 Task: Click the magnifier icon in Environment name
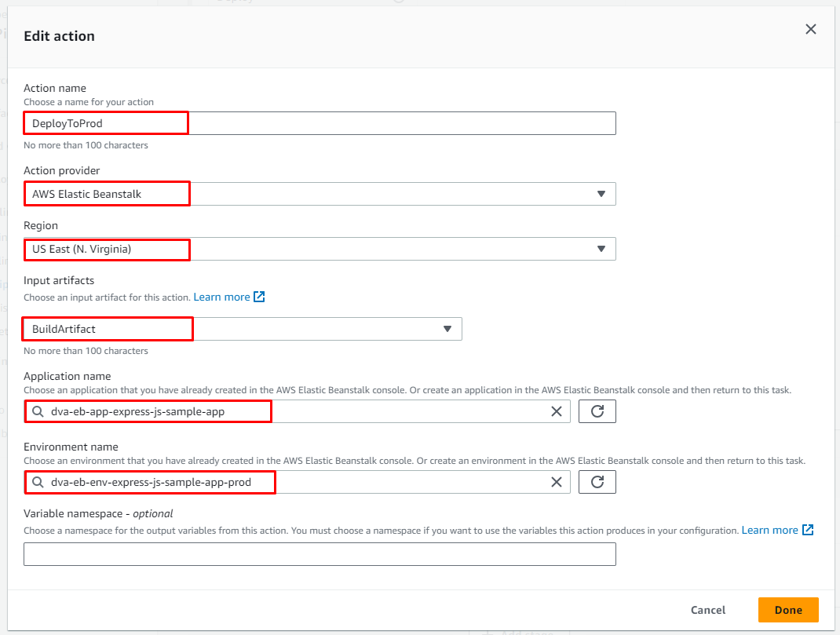38,483
